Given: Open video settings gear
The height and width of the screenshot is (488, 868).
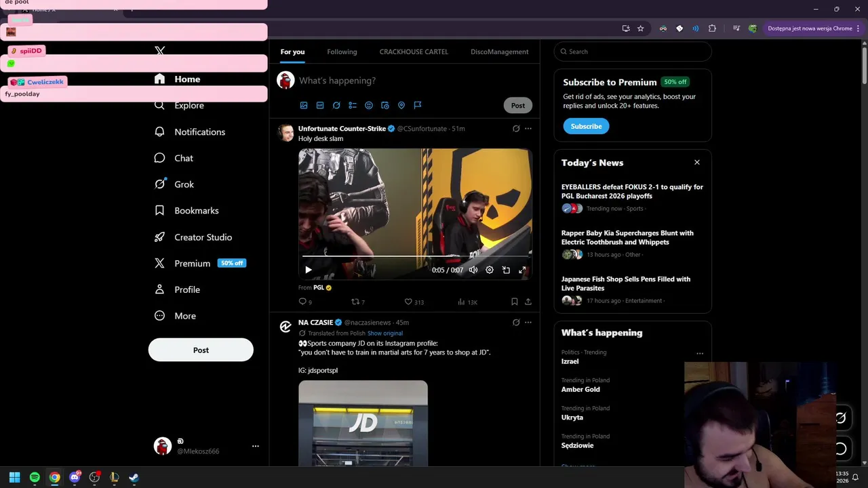Looking at the screenshot, I should point(490,270).
